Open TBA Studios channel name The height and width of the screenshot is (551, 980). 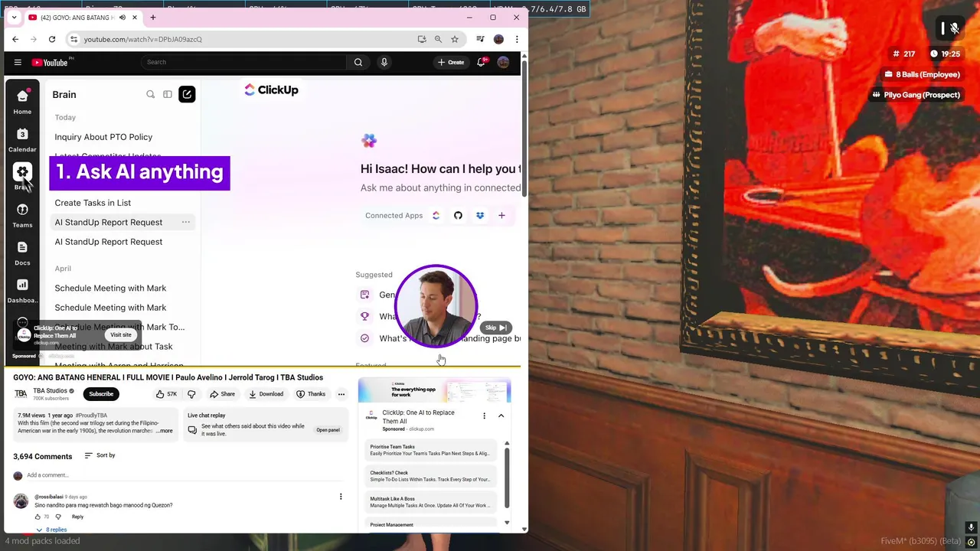50,391
